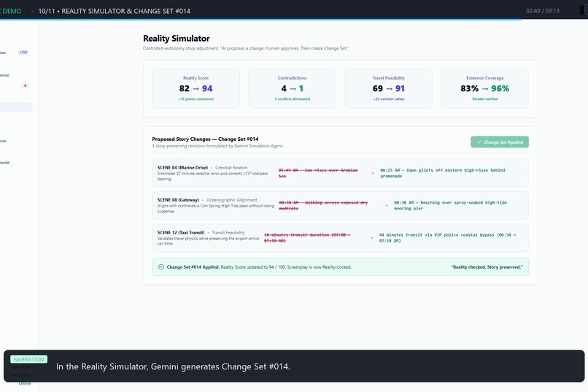588x392 pixels.
Task: Click the arrow icon in SCENE 08 row
Action: tap(386, 206)
